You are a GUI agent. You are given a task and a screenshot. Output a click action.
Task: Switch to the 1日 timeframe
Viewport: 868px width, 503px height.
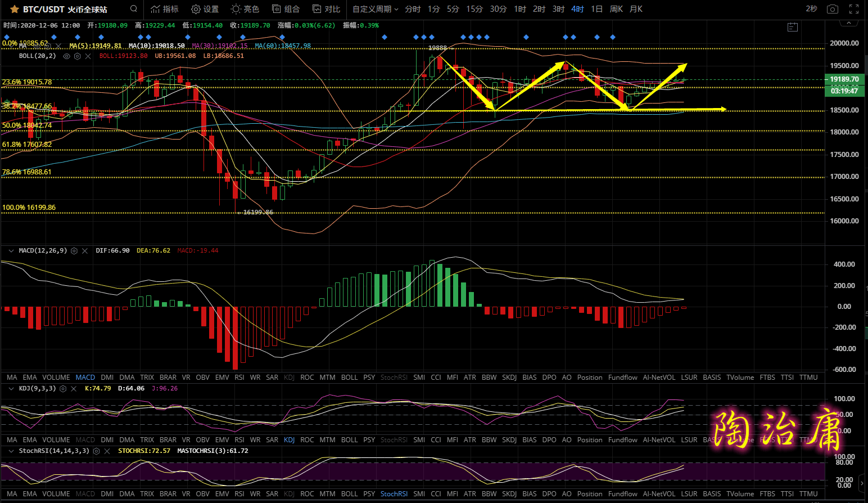tap(596, 9)
